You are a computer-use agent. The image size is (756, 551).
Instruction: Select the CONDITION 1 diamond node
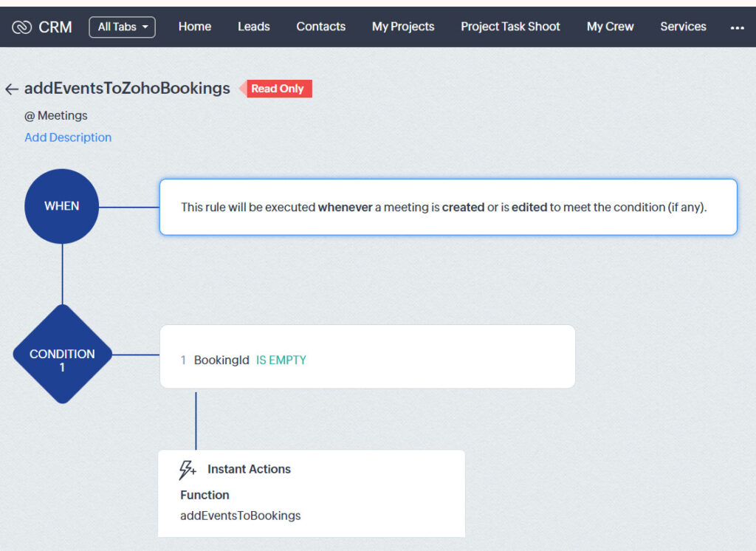tap(62, 355)
